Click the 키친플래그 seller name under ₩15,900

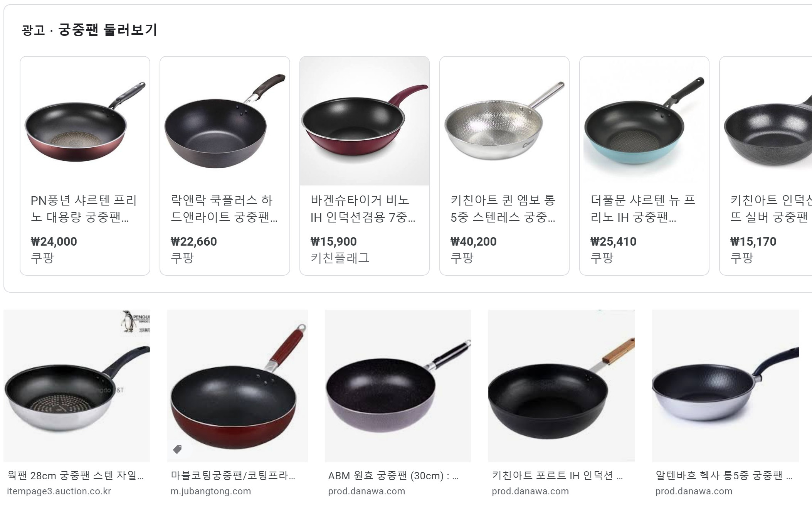tap(340, 258)
